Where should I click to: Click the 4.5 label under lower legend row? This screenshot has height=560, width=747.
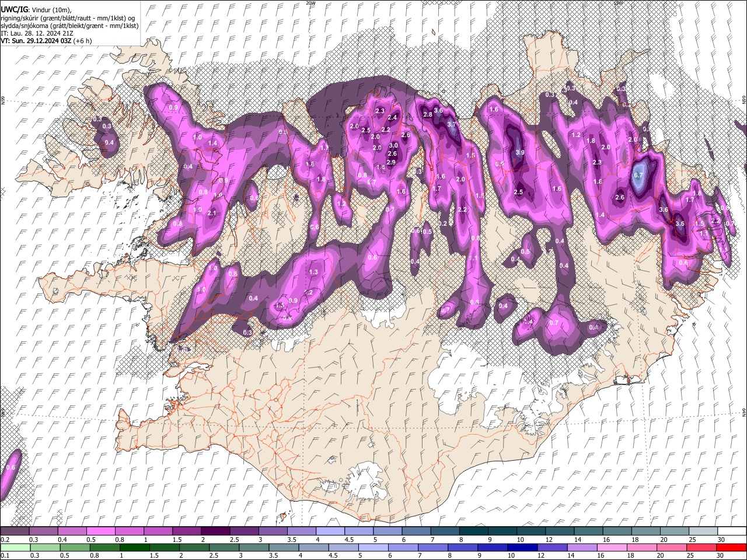pos(333,556)
